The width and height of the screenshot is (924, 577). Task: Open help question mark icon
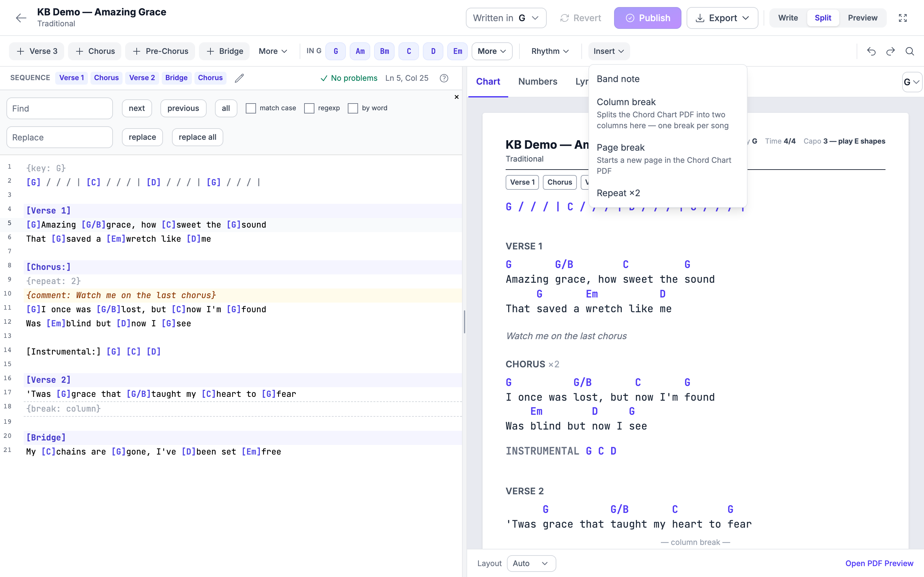[444, 78]
